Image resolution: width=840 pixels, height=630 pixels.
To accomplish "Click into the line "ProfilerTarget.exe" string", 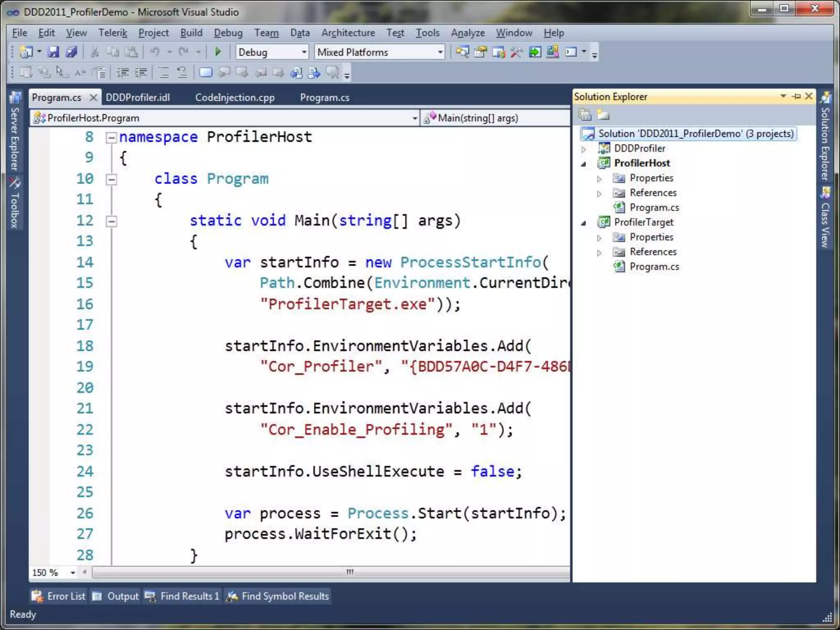I will pos(347,304).
